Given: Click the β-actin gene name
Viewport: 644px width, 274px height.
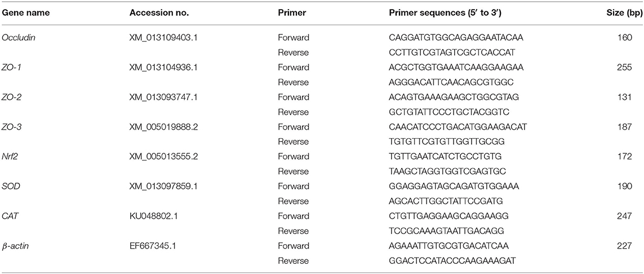Looking at the screenshot, I should pyautogui.click(x=14, y=246).
